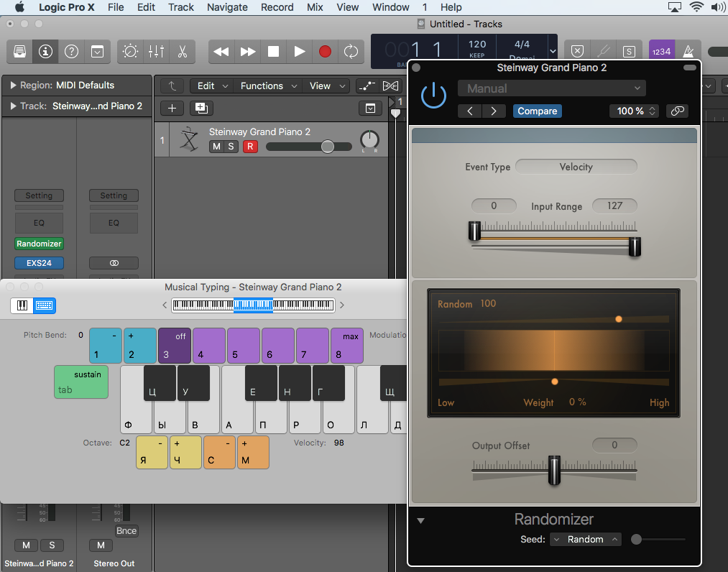728x572 pixels.
Task: Click plugin link chain button
Action: pos(677,111)
